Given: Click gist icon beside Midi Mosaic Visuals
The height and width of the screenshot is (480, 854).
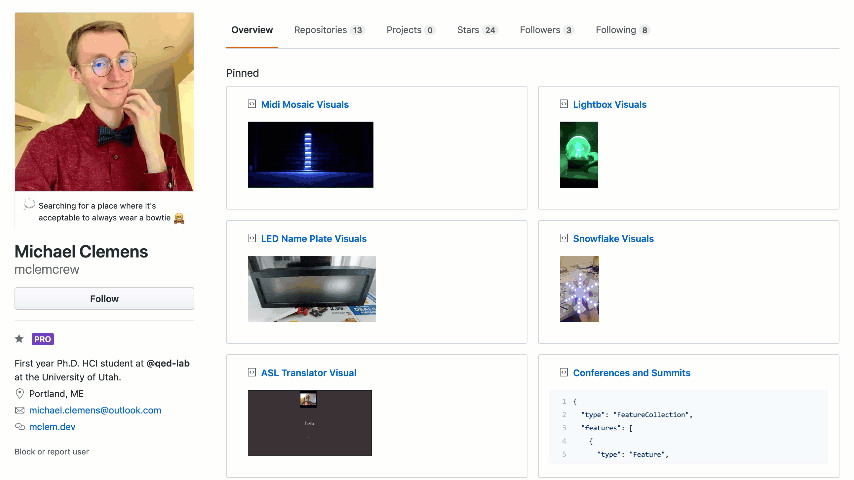Looking at the screenshot, I should [x=252, y=104].
